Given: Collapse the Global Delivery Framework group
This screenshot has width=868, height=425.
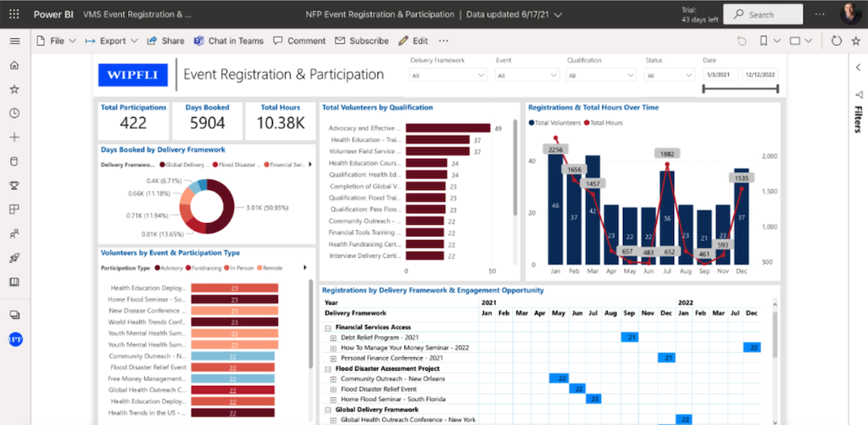Looking at the screenshot, I should 328,410.
